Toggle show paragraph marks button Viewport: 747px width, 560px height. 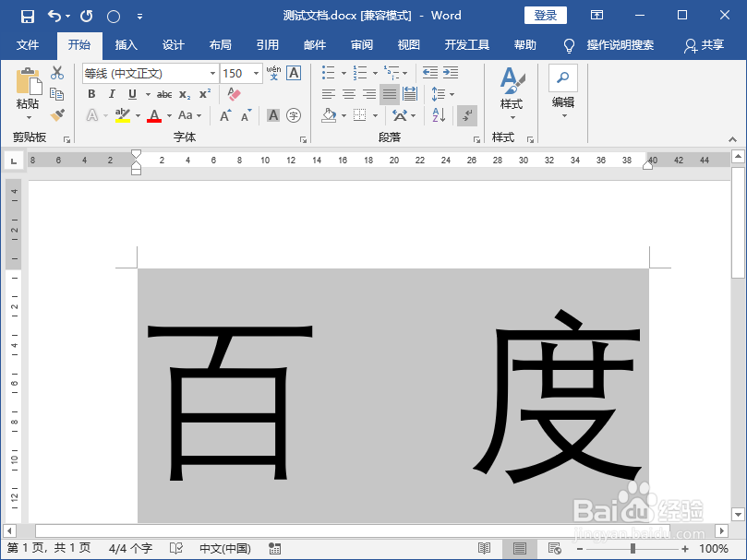467,115
